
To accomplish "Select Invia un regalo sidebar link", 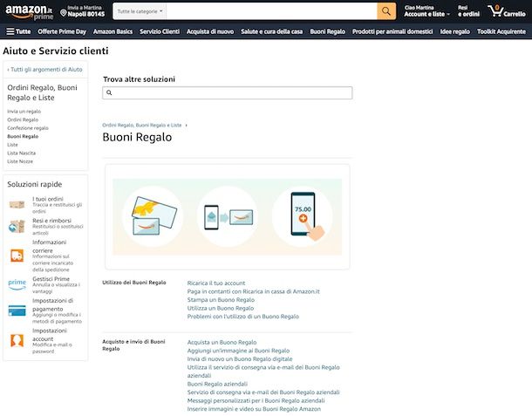I will (x=24, y=112).
